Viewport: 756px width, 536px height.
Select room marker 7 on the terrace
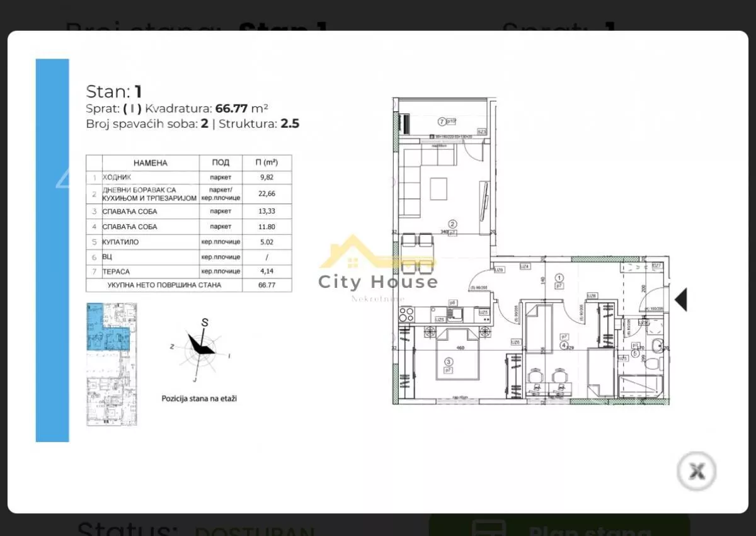point(442,122)
